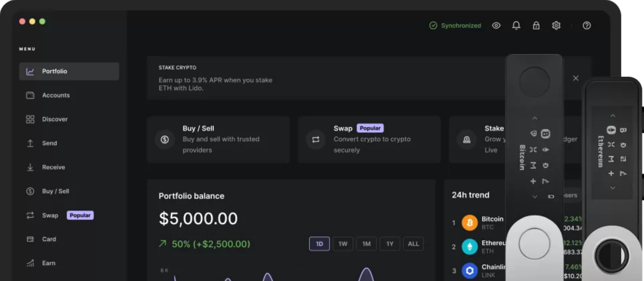644x281 pixels.
Task: Click the blue Chainlink coin icon
Action: [470, 271]
